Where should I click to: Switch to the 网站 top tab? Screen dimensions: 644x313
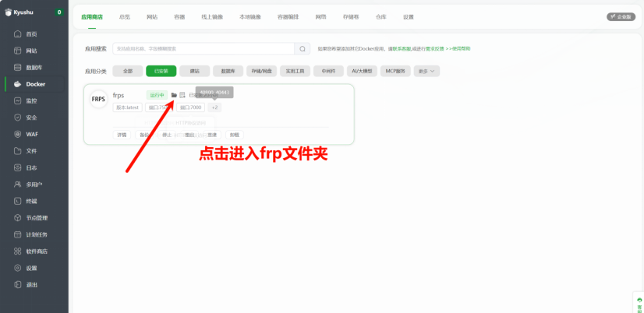152,17
